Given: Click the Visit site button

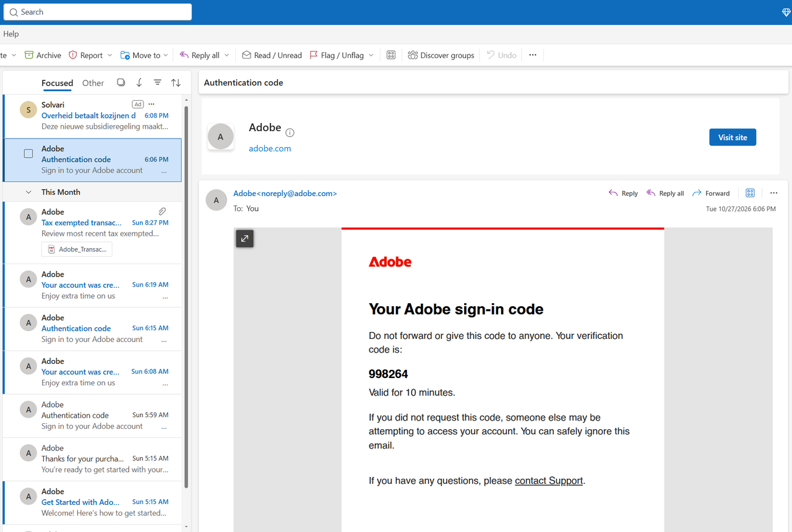Looking at the screenshot, I should 733,137.
